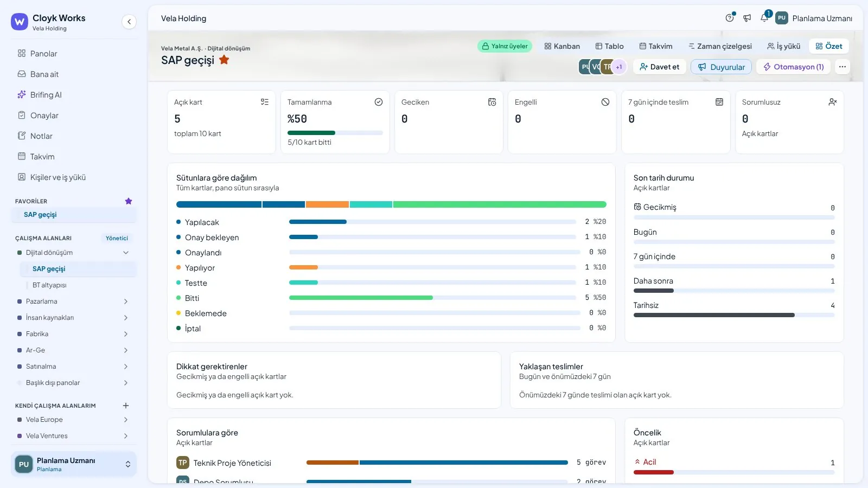Click the Davet et button
Image resolution: width=868 pixels, height=488 pixels.
pos(659,67)
